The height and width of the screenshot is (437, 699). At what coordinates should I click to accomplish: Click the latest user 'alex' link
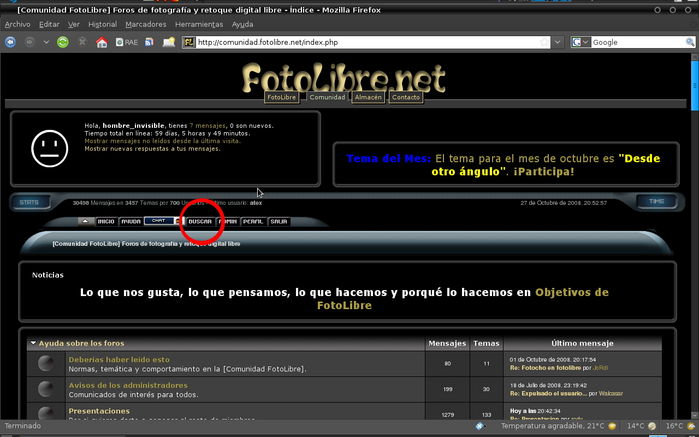[x=256, y=203]
